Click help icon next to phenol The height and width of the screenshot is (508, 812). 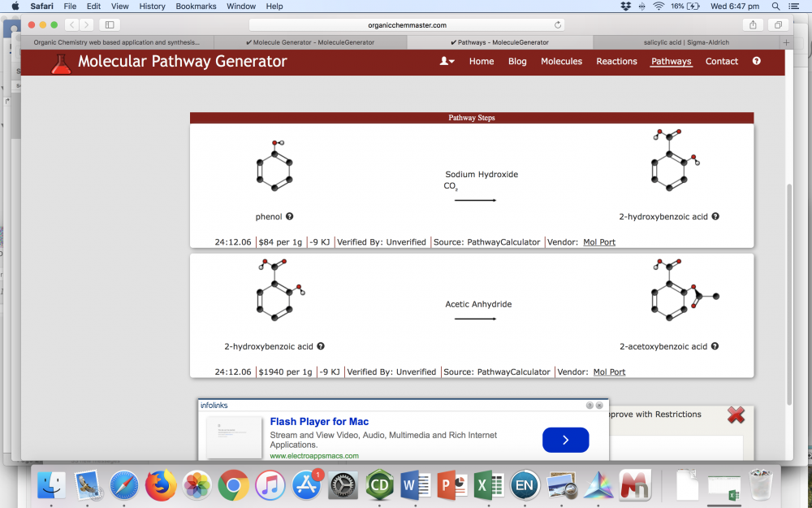click(x=289, y=216)
